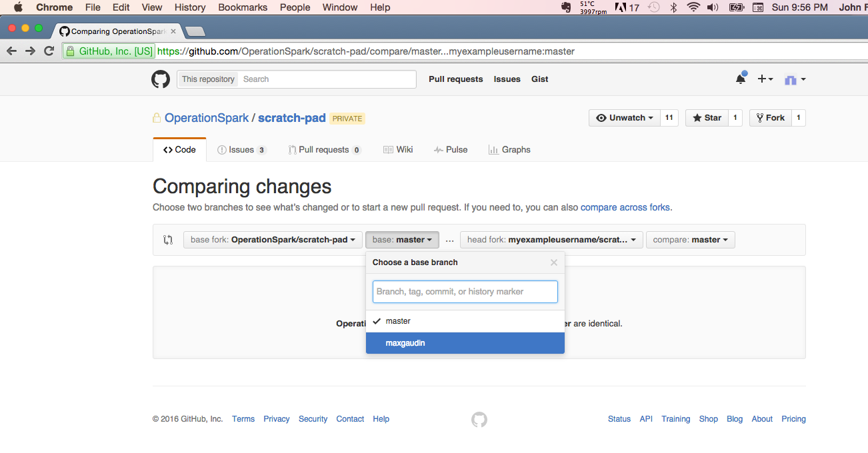Close the Choose a base branch popup
868x453 pixels.
553,262
